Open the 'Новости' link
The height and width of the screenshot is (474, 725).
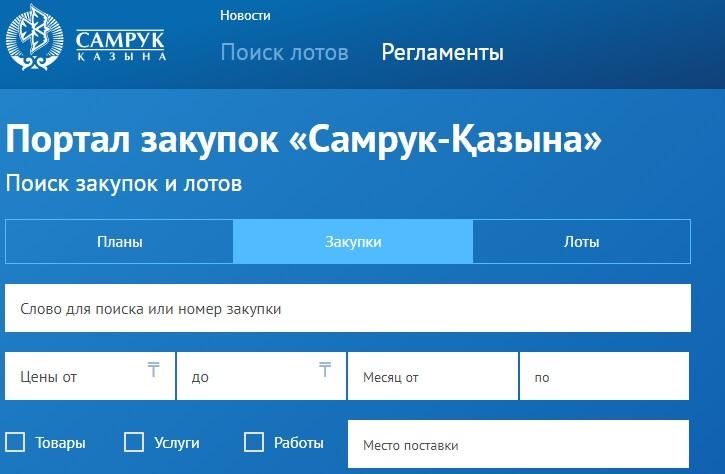pos(245,15)
